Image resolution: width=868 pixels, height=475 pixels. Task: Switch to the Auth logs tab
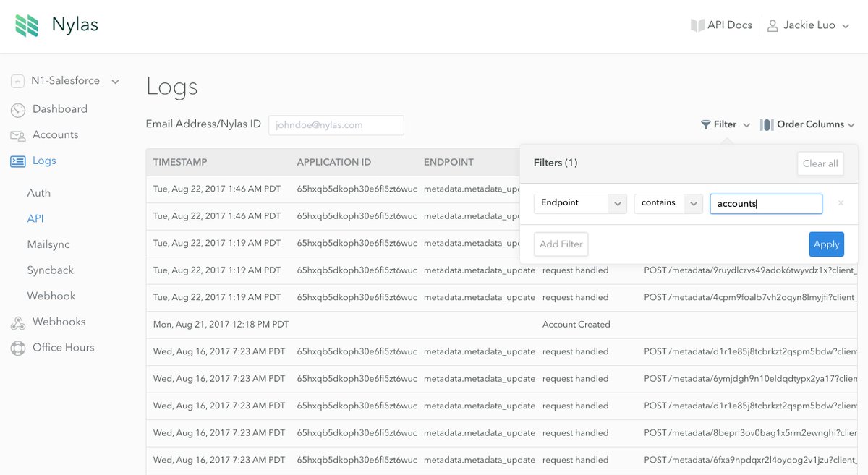click(38, 192)
